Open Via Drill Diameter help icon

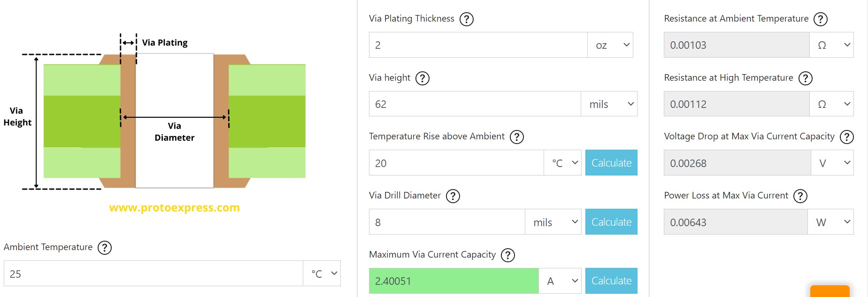[453, 196]
